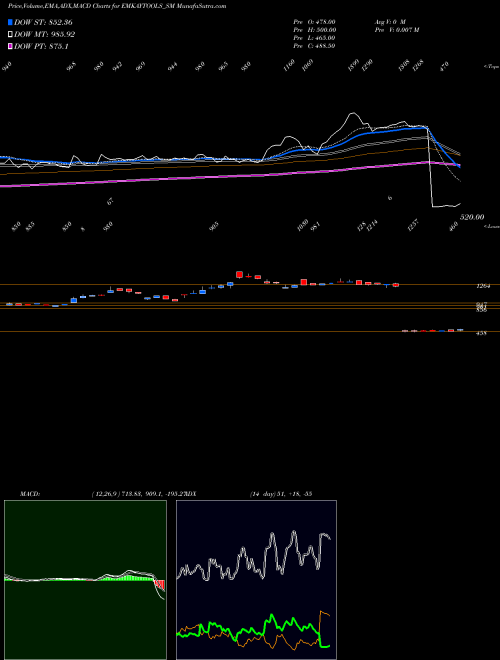This screenshot has width=500, height=660.
Task: Click the 'Avg V: 0 M' volume text
Action: point(390,22)
